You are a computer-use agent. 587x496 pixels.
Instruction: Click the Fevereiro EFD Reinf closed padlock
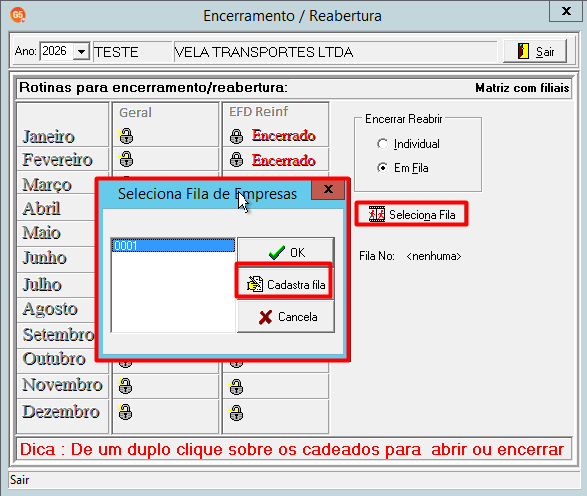click(x=236, y=159)
